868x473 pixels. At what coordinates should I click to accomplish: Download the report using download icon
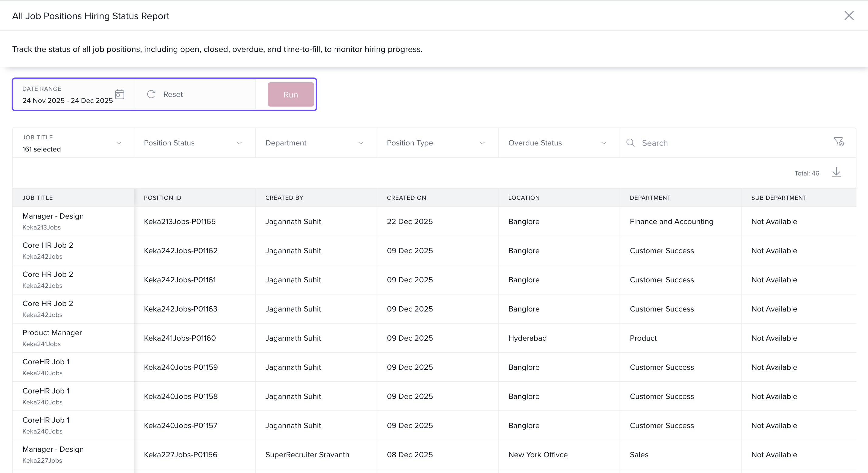(x=836, y=172)
